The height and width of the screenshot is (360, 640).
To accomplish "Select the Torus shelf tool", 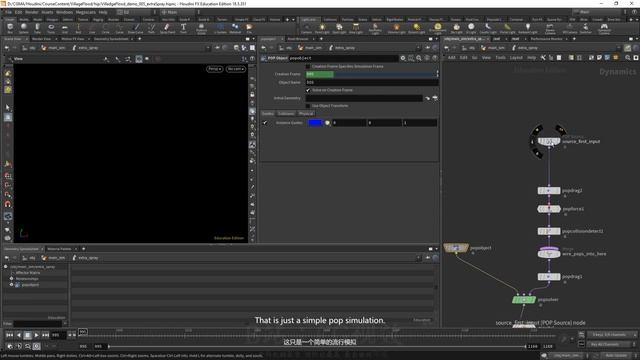I will coord(51,28).
